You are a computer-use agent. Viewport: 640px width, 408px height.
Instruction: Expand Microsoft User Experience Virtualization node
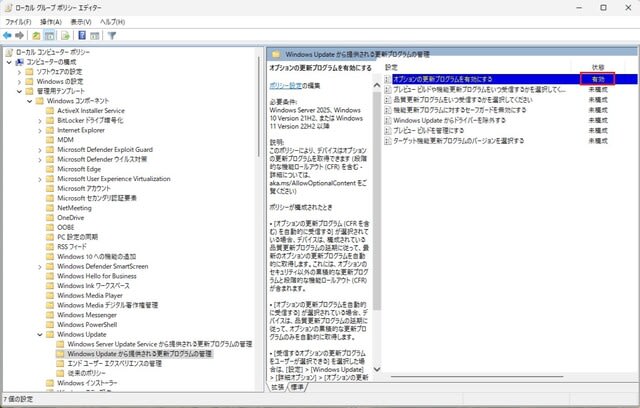click(x=40, y=179)
